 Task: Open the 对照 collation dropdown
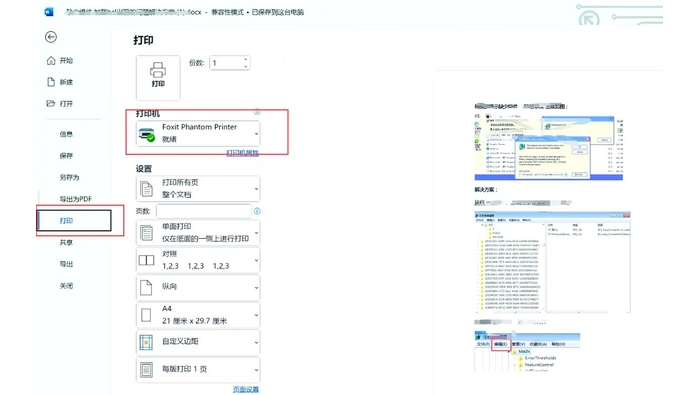198,260
